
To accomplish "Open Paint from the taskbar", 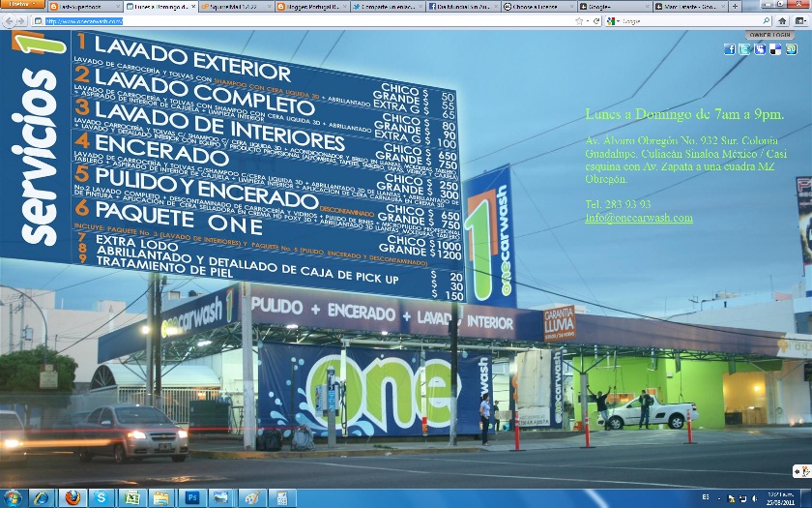I will coord(252,498).
